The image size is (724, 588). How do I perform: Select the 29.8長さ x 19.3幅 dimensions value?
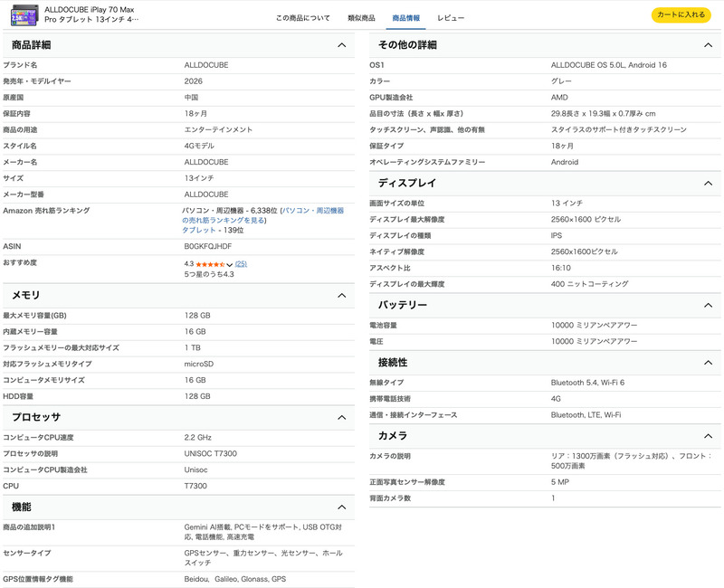point(603,114)
